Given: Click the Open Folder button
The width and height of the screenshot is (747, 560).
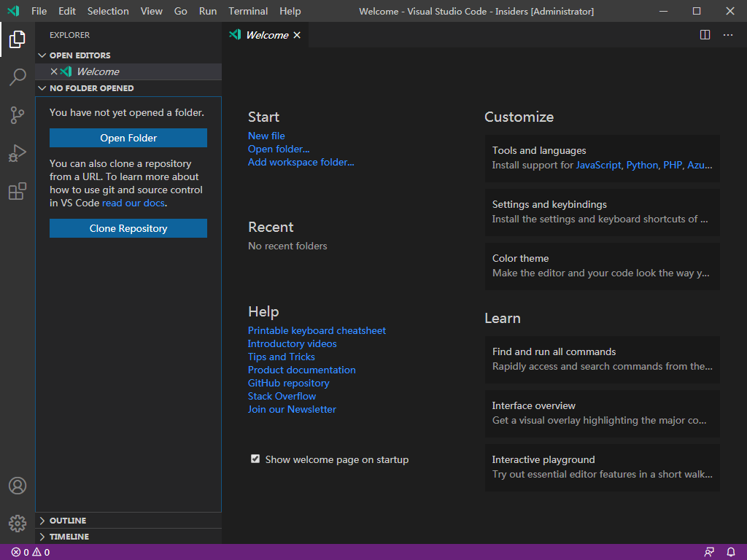Looking at the screenshot, I should coord(128,138).
